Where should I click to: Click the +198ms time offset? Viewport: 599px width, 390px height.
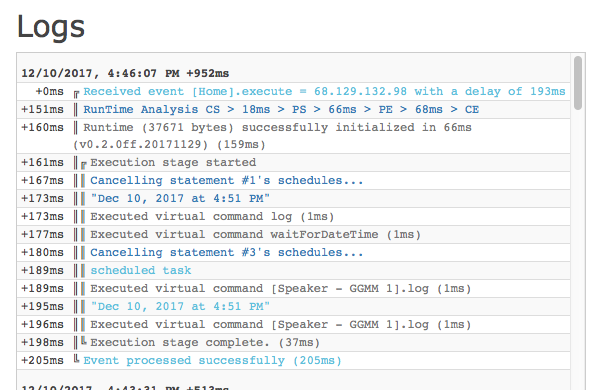click(42, 342)
